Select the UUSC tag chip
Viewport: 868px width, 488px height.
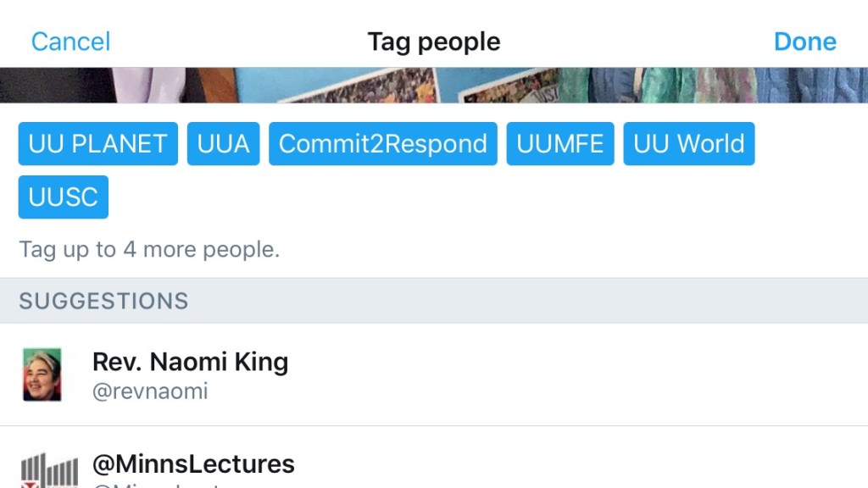pyautogui.click(x=63, y=197)
